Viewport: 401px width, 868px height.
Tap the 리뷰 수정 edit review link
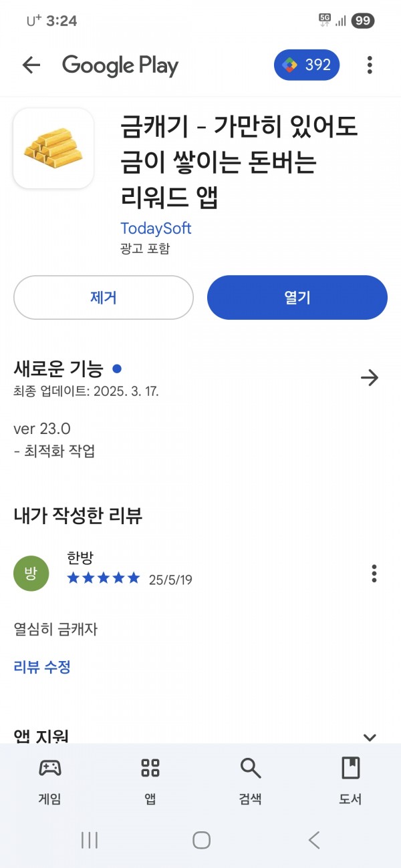tap(42, 666)
